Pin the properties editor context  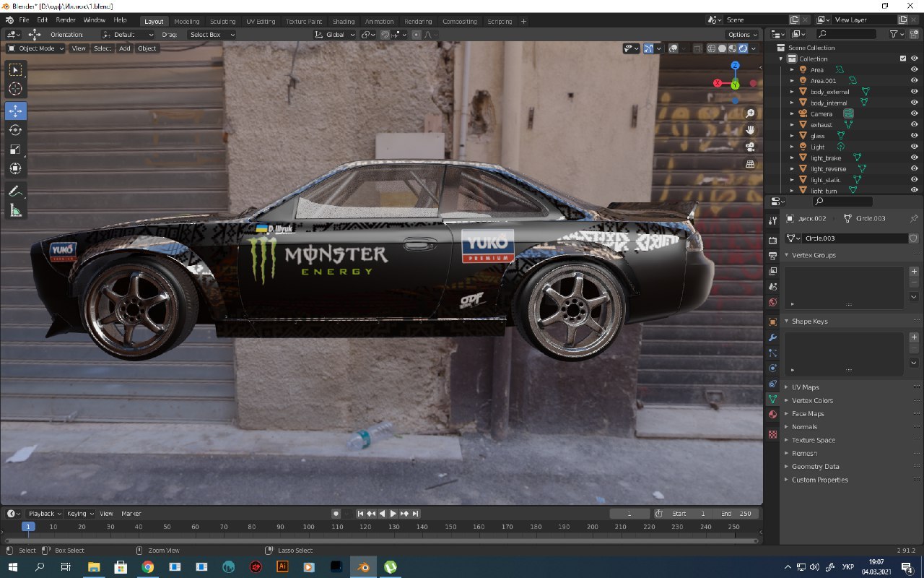coord(913,218)
